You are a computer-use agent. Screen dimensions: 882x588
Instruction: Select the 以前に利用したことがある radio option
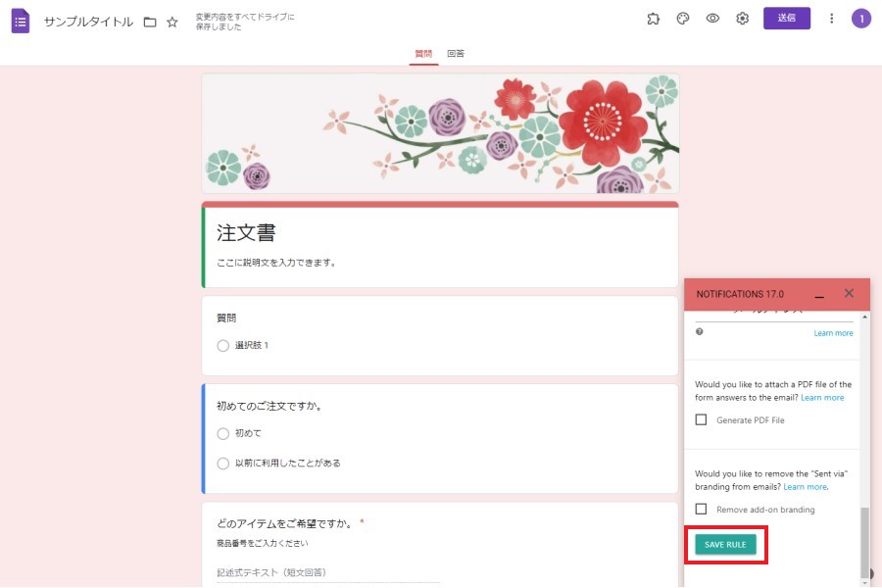pos(223,463)
